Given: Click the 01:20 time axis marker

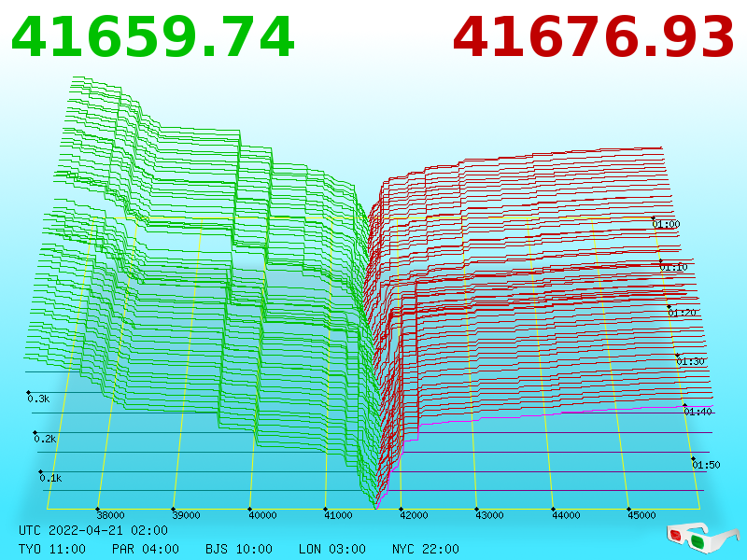Looking at the screenshot, I should click(683, 313).
